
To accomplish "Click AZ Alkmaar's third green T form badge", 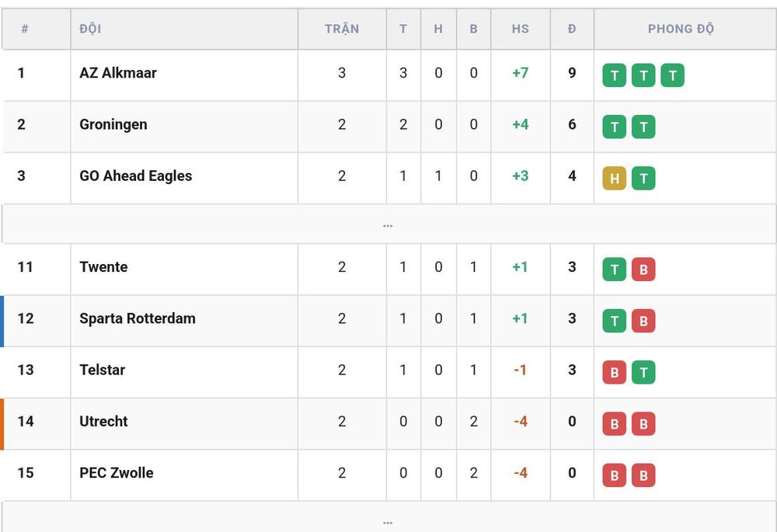I will pyautogui.click(x=672, y=75).
